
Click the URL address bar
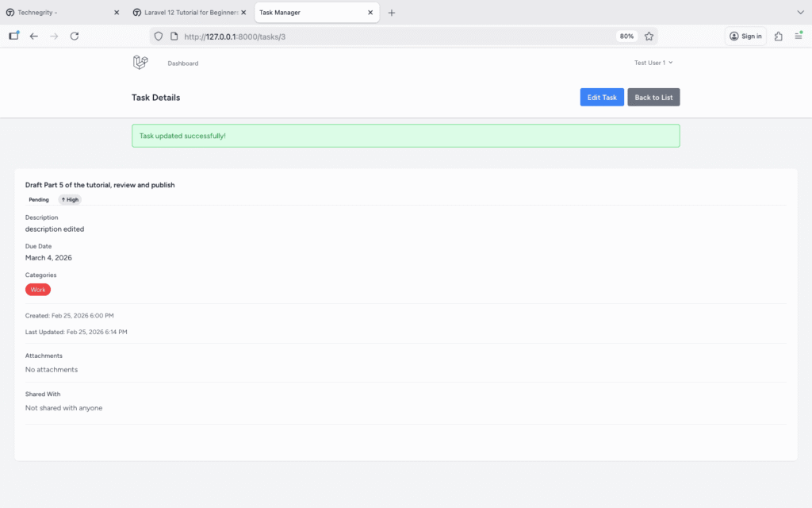[x=396, y=37]
